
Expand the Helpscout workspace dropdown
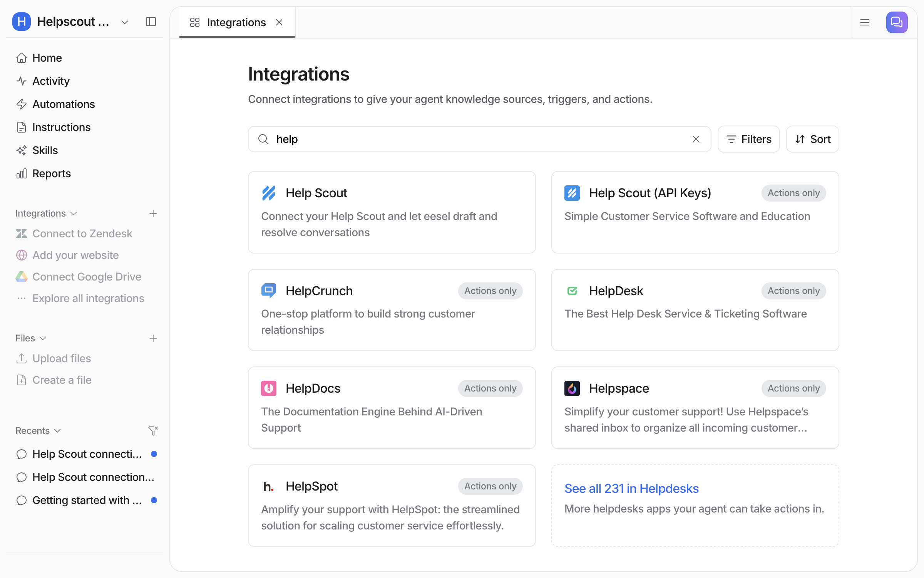124,22
